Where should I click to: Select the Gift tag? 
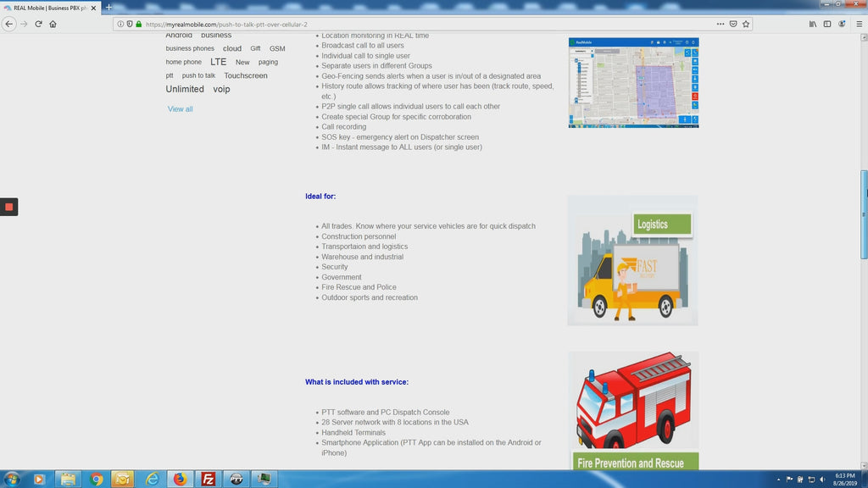255,48
